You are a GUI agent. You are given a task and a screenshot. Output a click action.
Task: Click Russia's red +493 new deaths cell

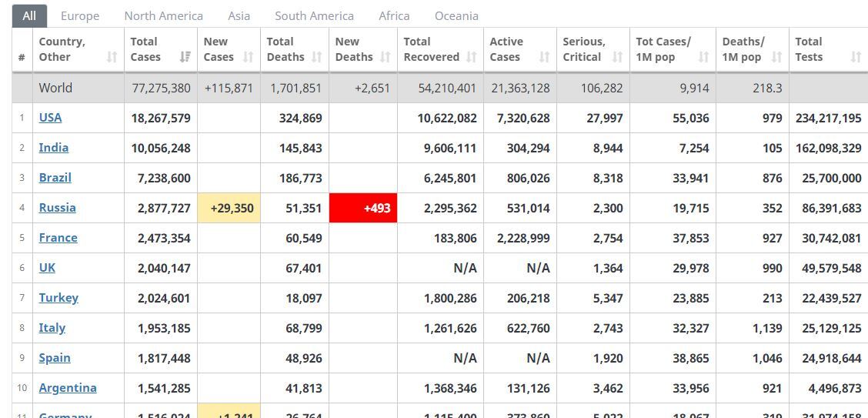pos(363,208)
